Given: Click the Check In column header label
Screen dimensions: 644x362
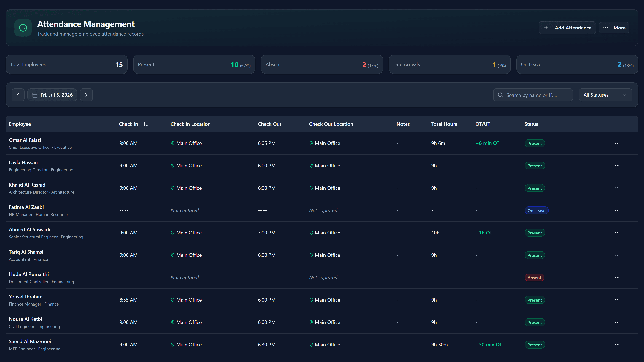Looking at the screenshot, I should (128, 124).
